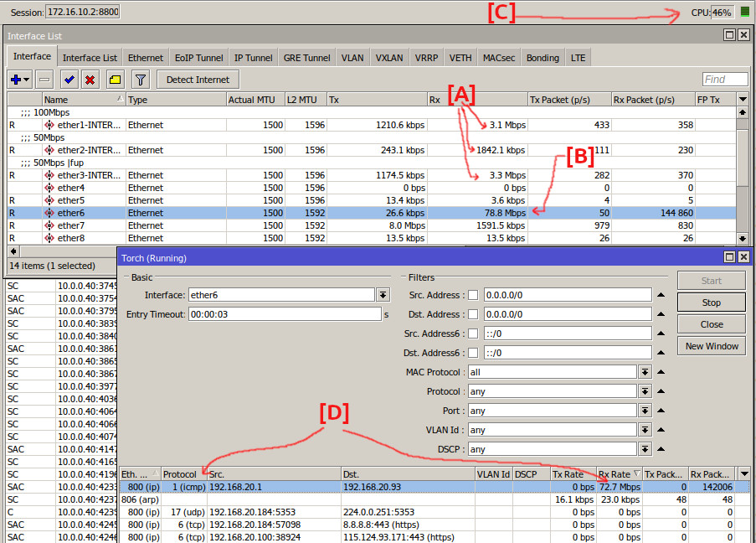Click the Remove minus toolbar icon
Image resolution: width=756 pixels, height=543 pixels.
[44, 80]
